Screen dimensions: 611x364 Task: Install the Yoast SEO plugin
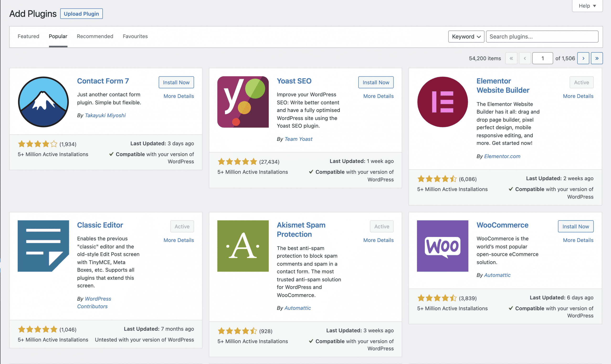click(x=376, y=82)
